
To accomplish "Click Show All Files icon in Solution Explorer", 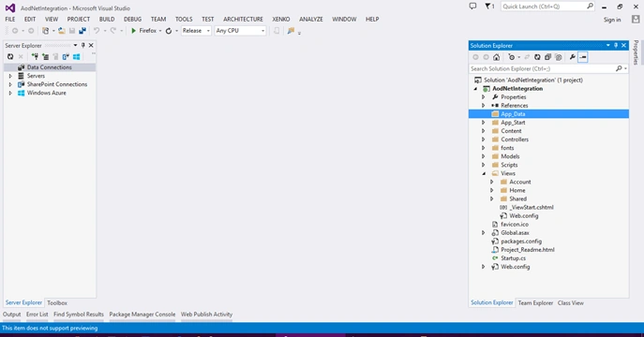I will pyautogui.click(x=558, y=57).
